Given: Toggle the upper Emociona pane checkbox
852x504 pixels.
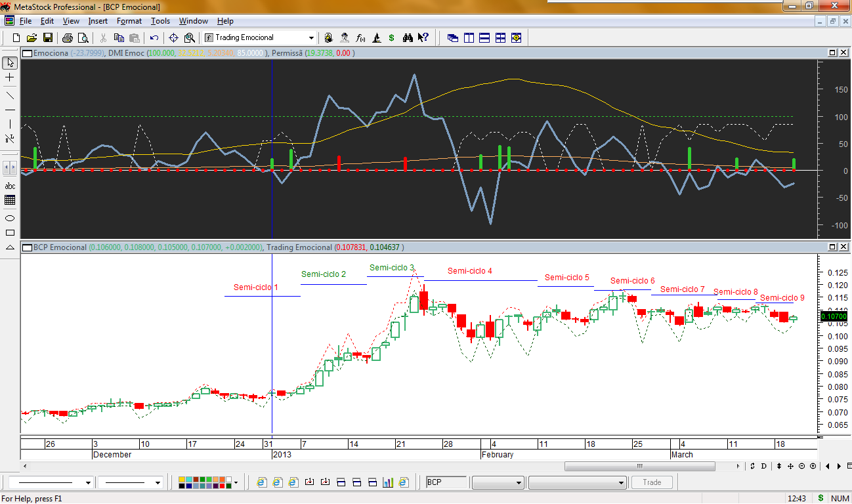Looking at the screenshot, I should tap(27, 52).
